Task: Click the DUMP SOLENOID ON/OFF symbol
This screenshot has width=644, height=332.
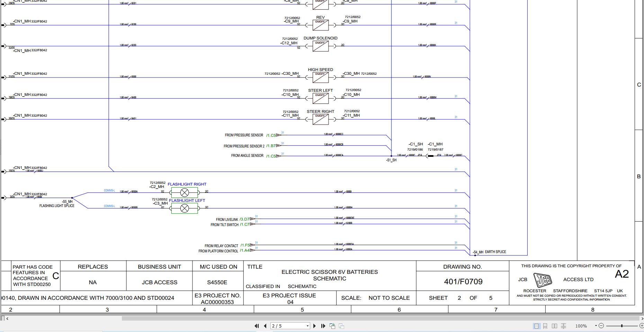Action: [x=321, y=46]
